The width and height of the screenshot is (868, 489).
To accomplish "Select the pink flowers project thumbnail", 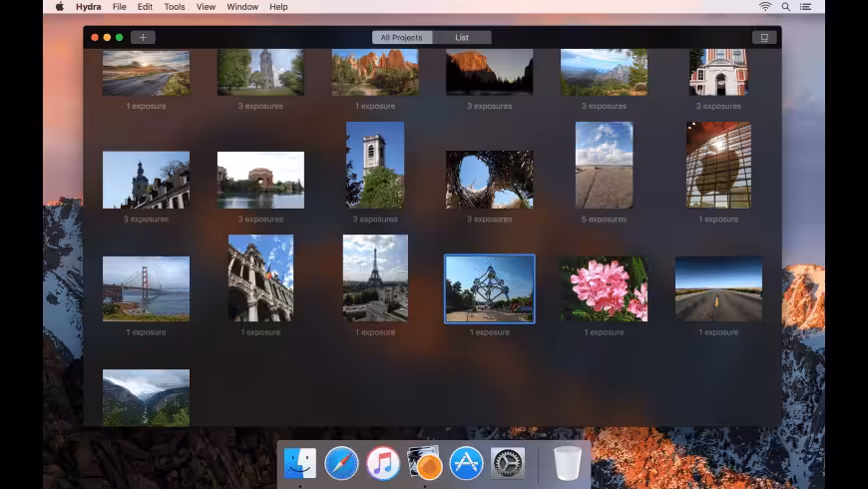I will 604,288.
